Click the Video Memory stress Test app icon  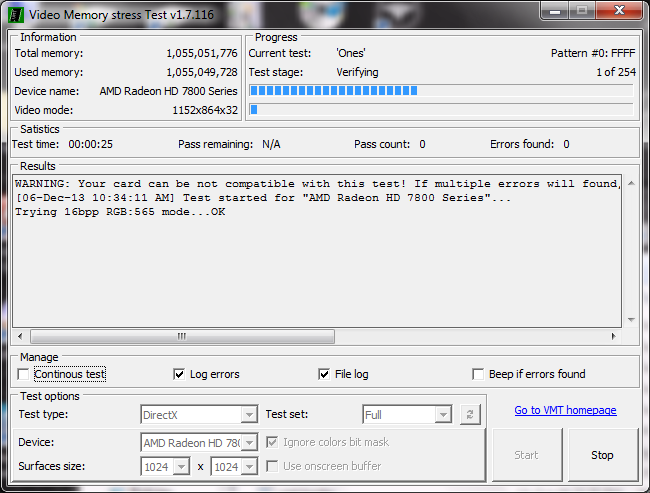(16, 15)
